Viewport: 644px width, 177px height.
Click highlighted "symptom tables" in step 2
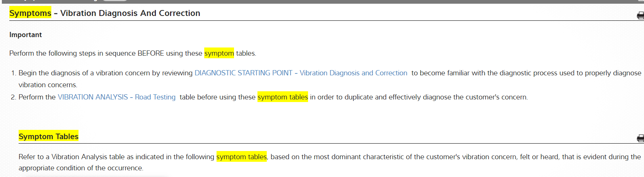(282, 97)
